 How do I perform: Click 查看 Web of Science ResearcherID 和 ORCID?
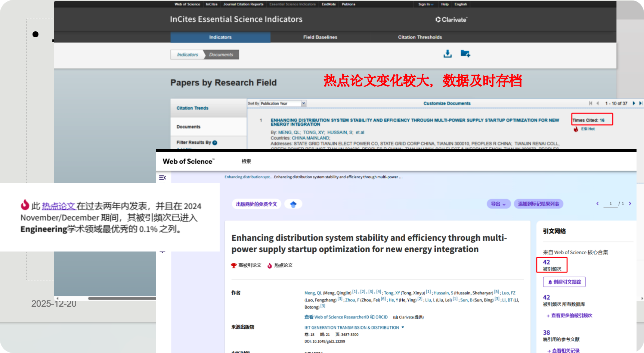pyautogui.click(x=346, y=317)
